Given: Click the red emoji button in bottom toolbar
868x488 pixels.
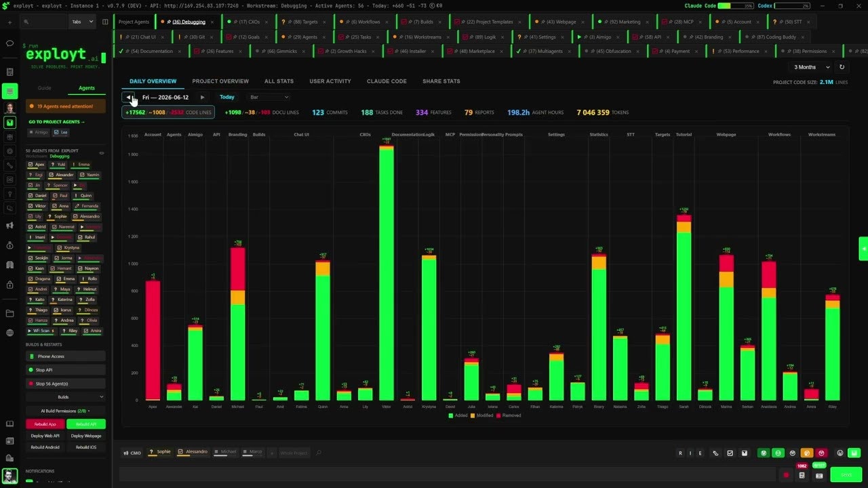Looking at the screenshot, I should (821, 453).
